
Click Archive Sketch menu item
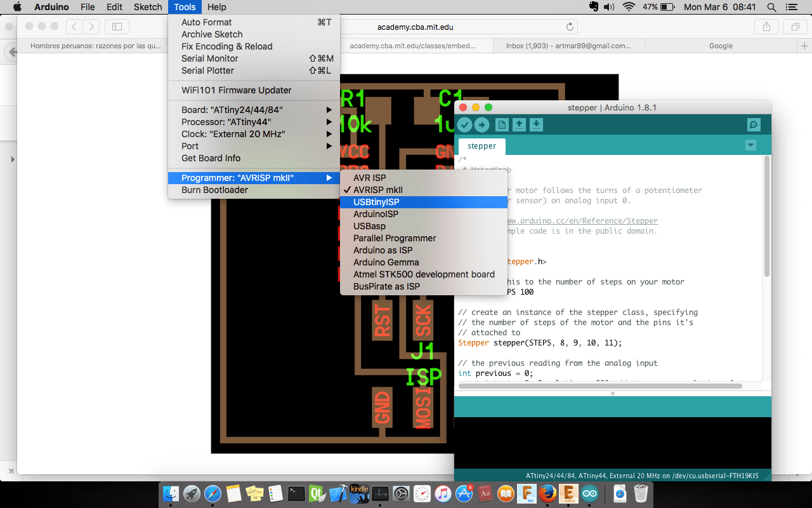(x=254, y=34)
